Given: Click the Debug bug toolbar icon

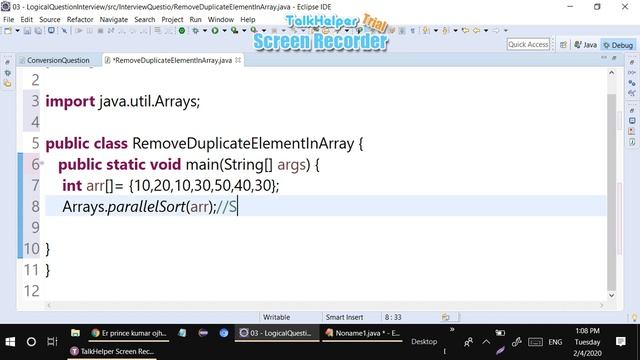Looking at the screenshot, I should [196, 31].
